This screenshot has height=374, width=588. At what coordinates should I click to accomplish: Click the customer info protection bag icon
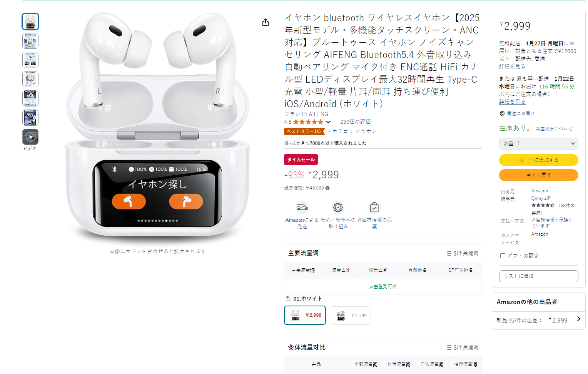pos(374,208)
